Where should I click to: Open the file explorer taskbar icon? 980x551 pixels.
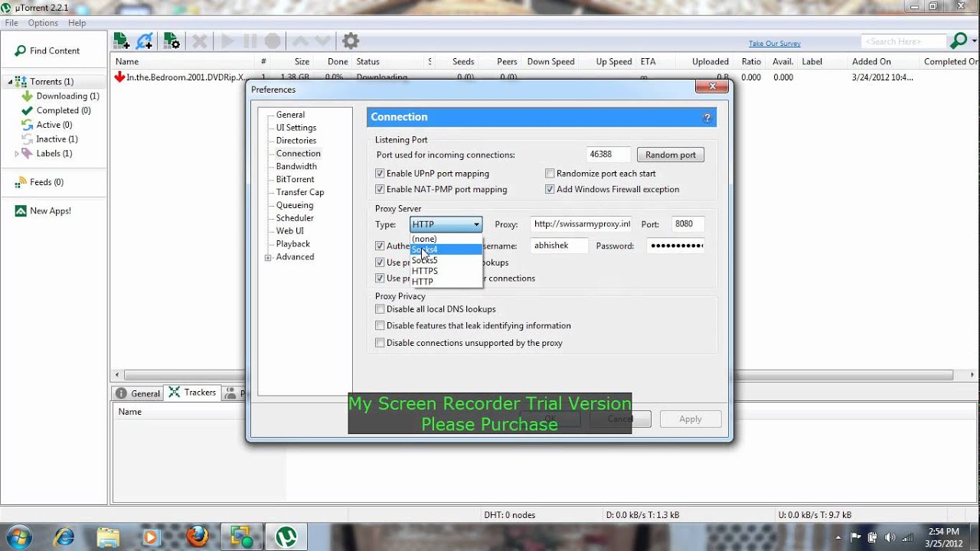108,536
